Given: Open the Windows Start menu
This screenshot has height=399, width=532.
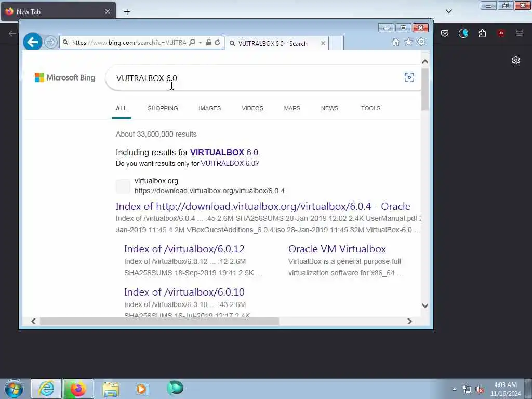Looking at the screenshot, I should point(14,389).
